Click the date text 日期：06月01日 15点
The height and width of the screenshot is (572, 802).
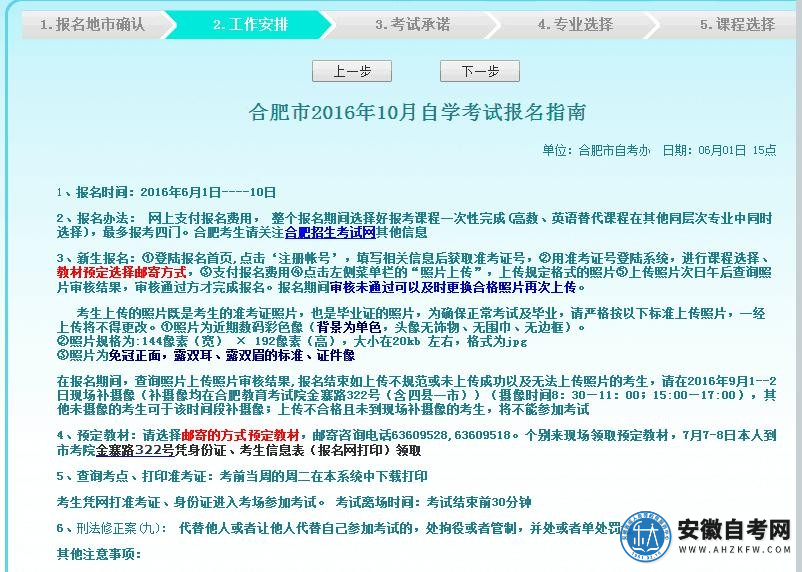point(719,150)
